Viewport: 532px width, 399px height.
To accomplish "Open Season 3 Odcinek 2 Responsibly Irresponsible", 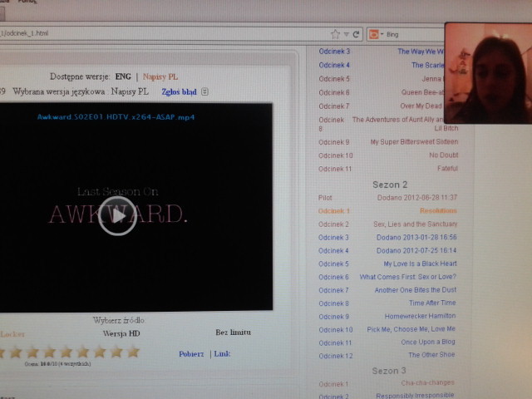I will tap(387, 396).
